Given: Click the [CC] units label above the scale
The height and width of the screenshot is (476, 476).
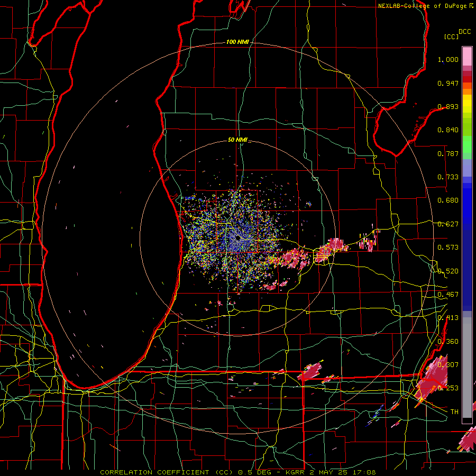Looking at the screenshot, I should (x=451, y=36).
